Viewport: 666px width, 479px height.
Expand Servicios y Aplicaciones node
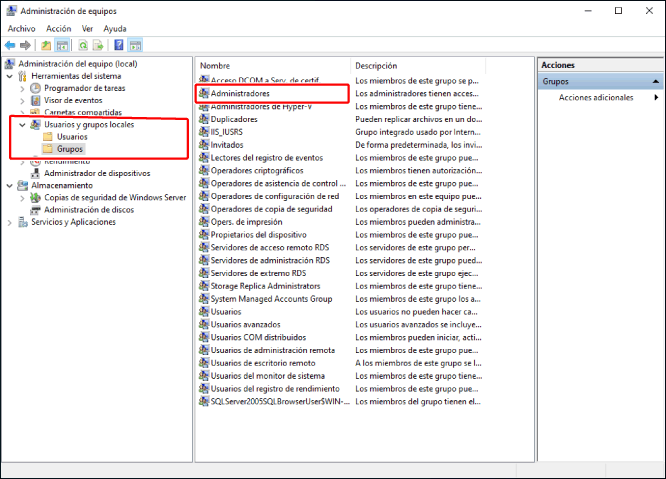click(10, 222)
